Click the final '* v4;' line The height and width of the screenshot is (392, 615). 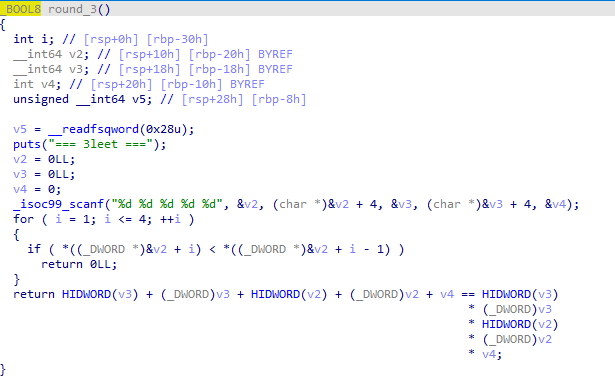[485, 354]
